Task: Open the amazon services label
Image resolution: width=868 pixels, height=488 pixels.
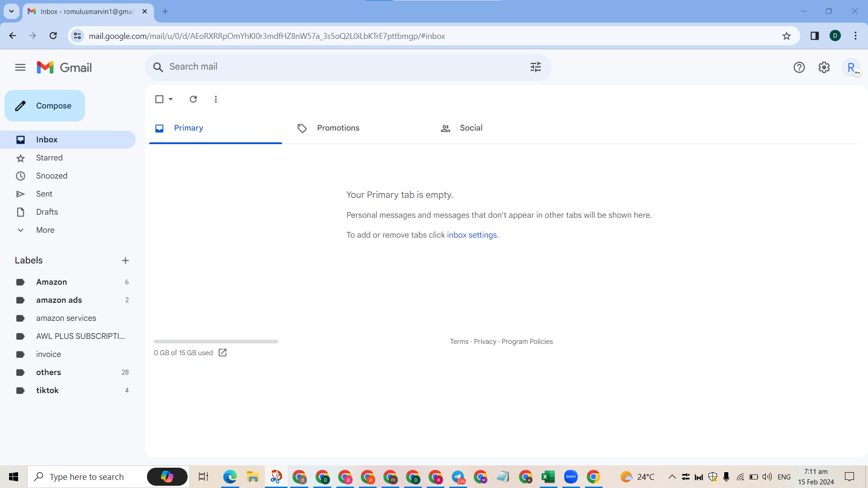Action: coord(68,318)
